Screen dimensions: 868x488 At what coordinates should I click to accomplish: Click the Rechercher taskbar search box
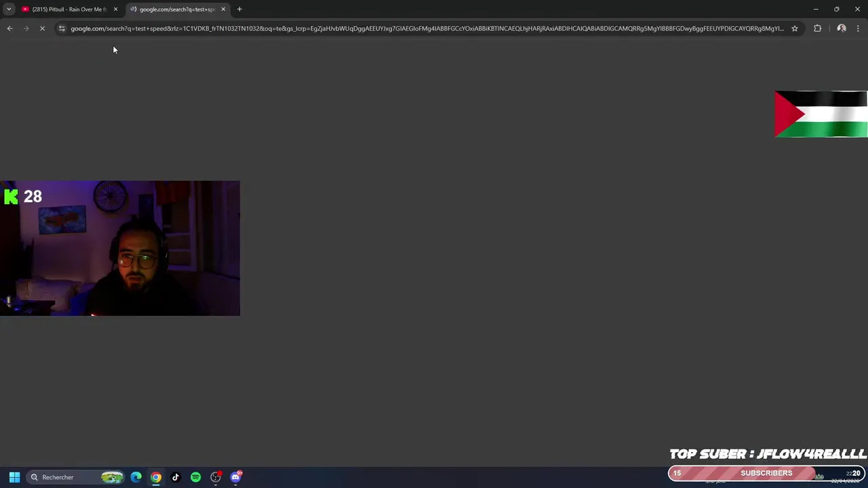click(76, 477)
